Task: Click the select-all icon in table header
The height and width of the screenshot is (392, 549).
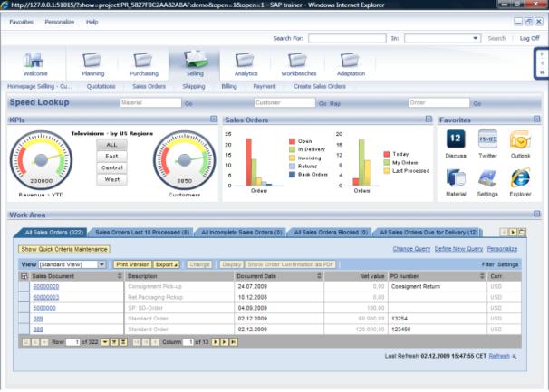Action: [x=24, y=276]
